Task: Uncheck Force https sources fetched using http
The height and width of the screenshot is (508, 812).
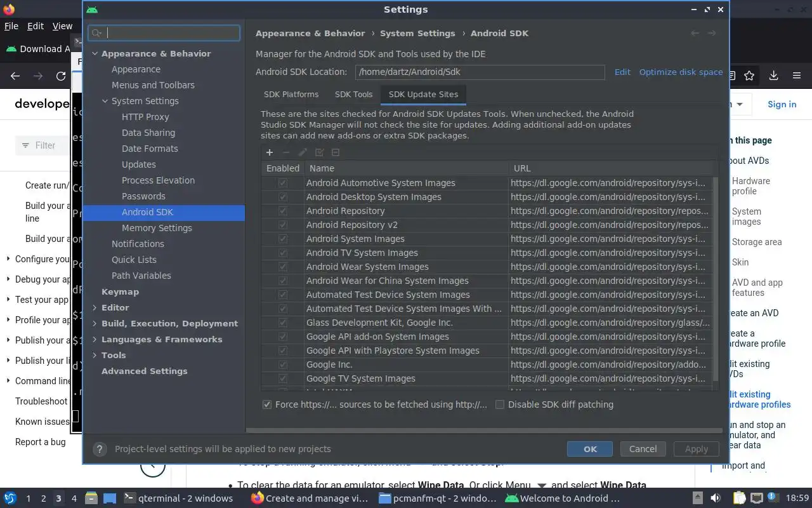Action: 267,404
